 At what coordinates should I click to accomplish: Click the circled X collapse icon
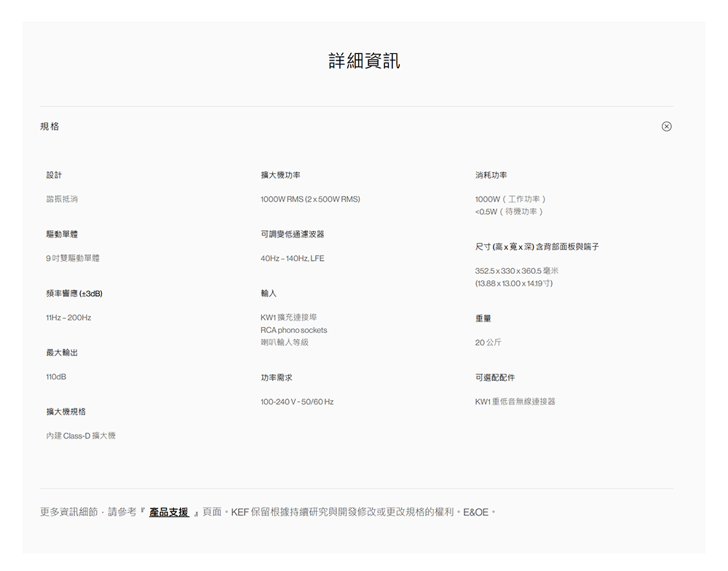tap(666, 127)
